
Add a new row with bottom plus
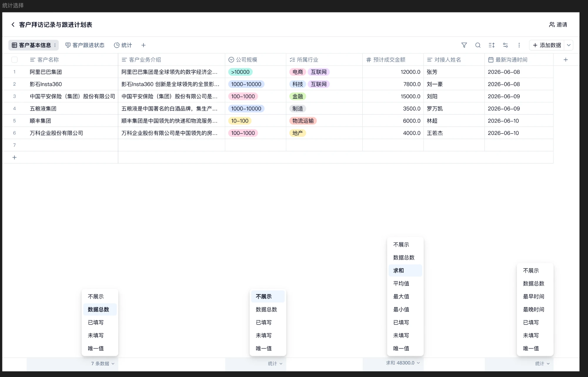pyautogui.click(x=14, y=157)
